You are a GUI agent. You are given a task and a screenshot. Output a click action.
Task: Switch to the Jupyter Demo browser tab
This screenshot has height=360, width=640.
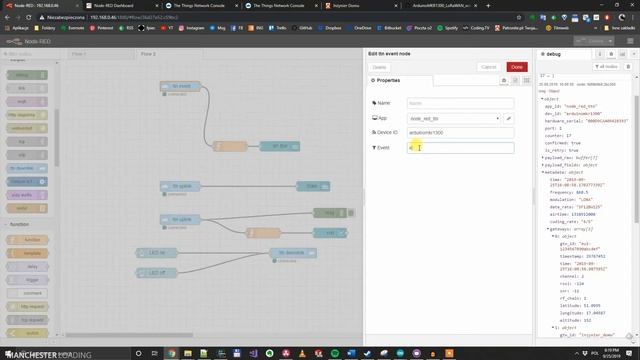[x=360, y=6]
